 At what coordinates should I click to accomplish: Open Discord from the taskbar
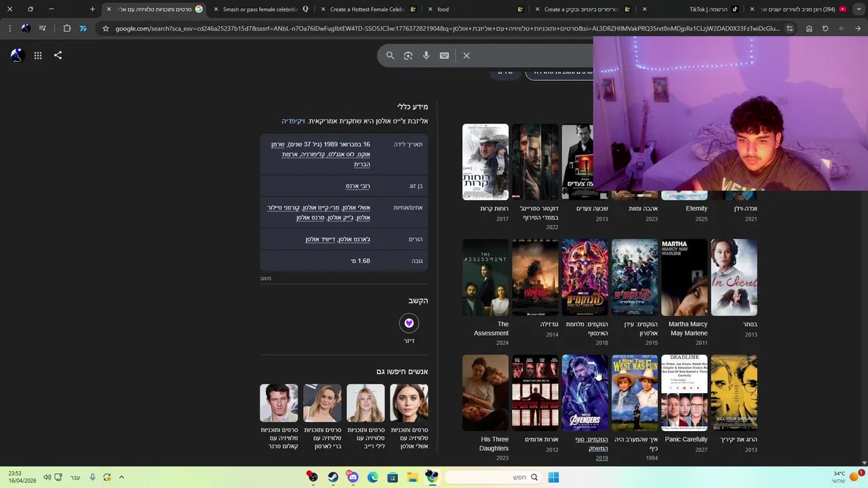353,477
